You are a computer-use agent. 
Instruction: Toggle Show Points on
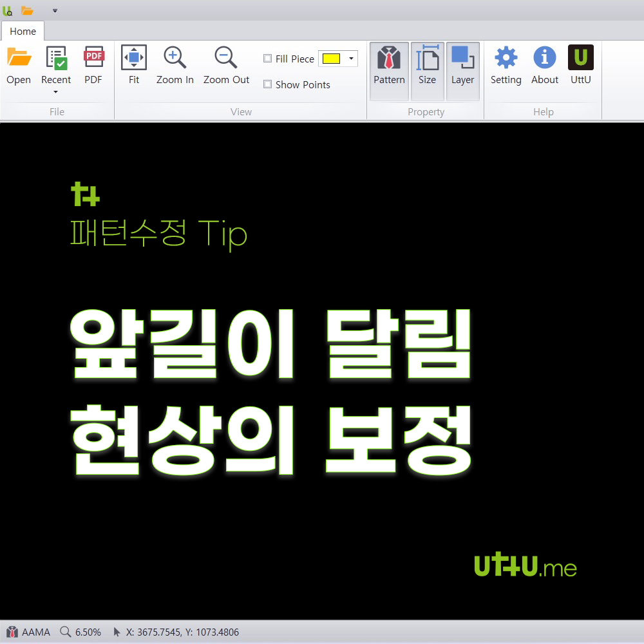point(267,84)
